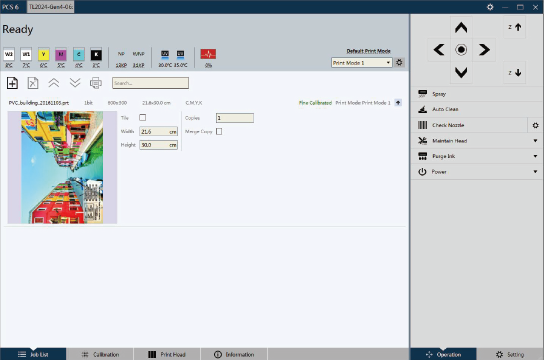This screenshot has height=360, width=544.
Task: Click the carriage move up arrow
Action: click(461, 28)
